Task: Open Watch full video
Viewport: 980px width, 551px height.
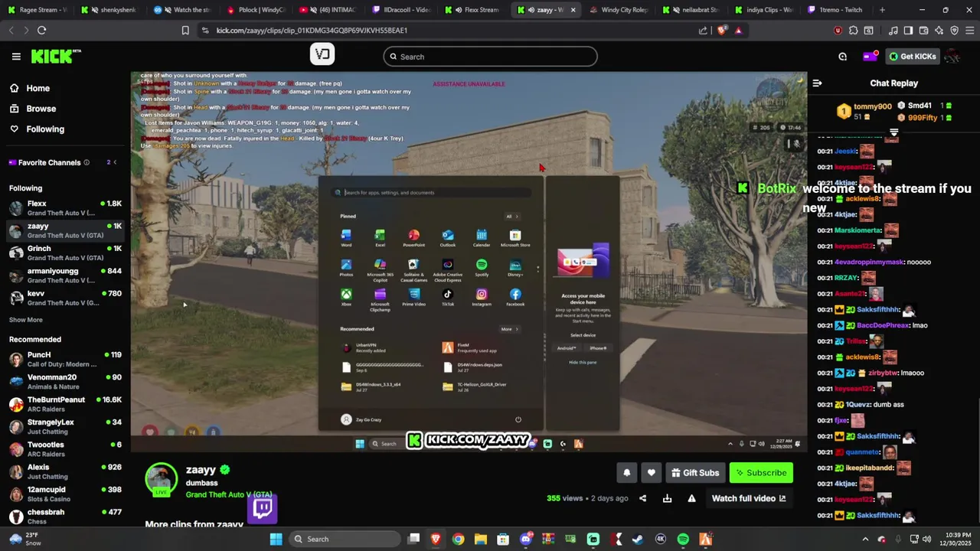Action: pyautogui.click(x=749, y=498)
